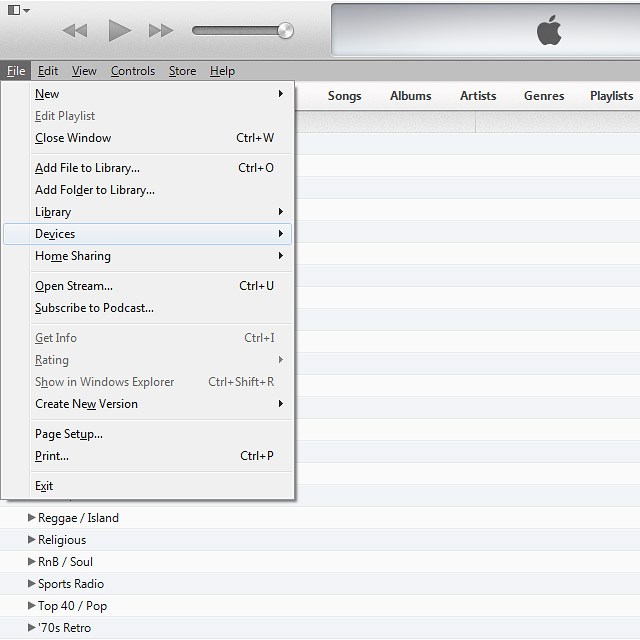Switch to the Albums tab
Screen dimensions: 640x640
pyautogui.click(x=410, y=96)
